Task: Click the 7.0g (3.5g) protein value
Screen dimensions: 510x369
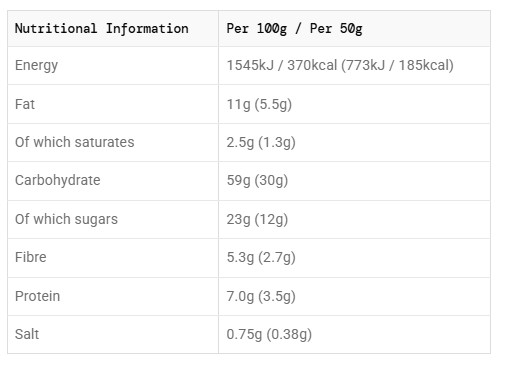Action: click(261, 297)
